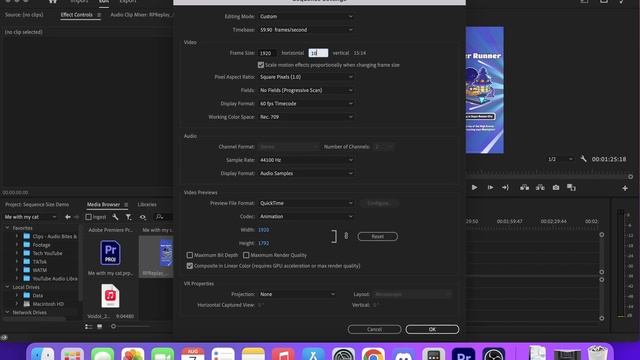Open the Editing Mode dropdown
The width and height of the screenshot is (640, 360).
click(306, 16)
